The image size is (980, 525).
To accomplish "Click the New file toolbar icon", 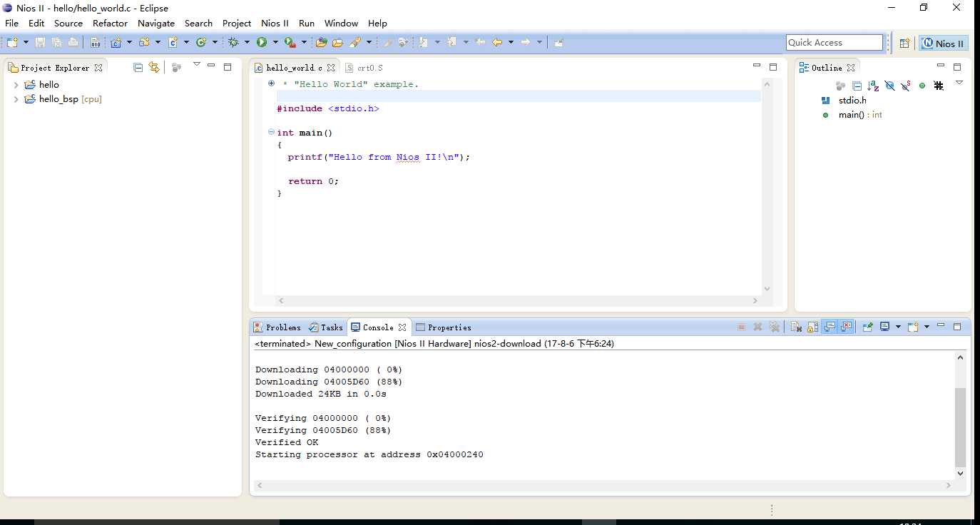I will pos(11,42).
